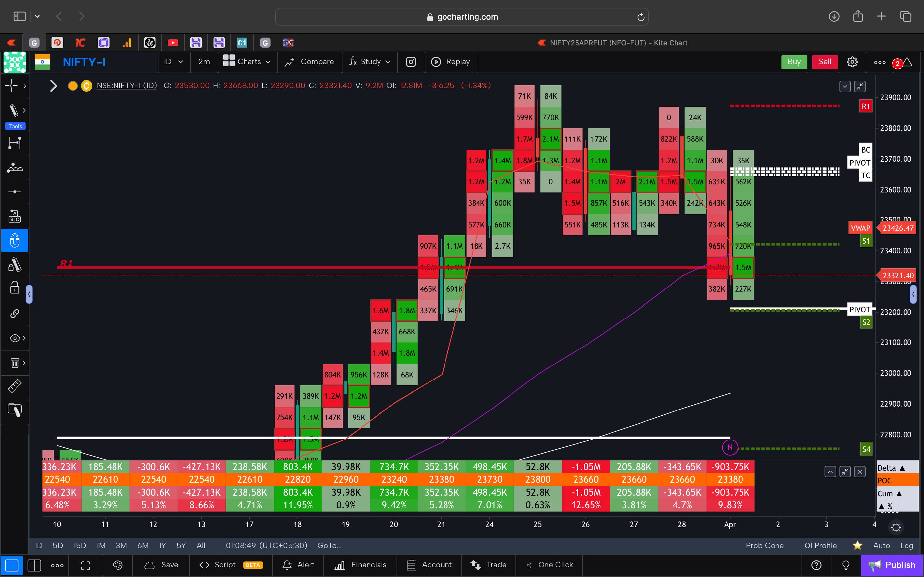Image resolution: width=924 pixels, height=577 pixels.
Task: Open the delete drawings trash tool
Action: pos(15,363)
